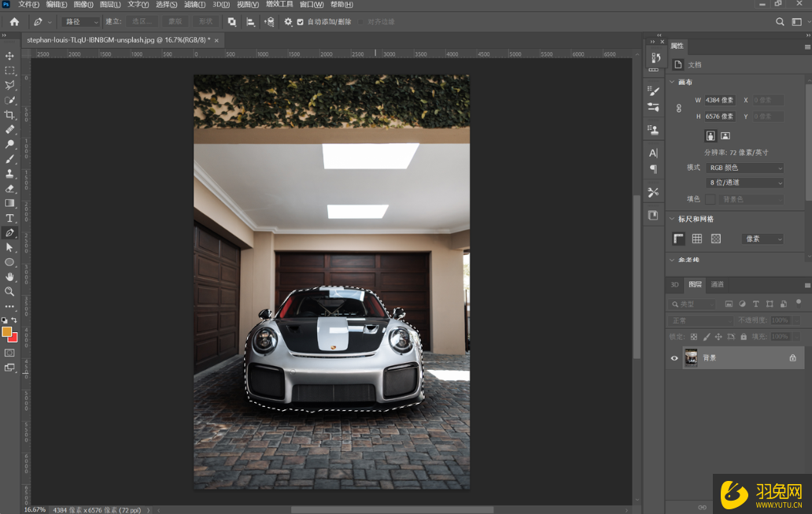Screen dimensions: 812x514
Task: Reset default foreground and background colors
Action: point(4,320)
